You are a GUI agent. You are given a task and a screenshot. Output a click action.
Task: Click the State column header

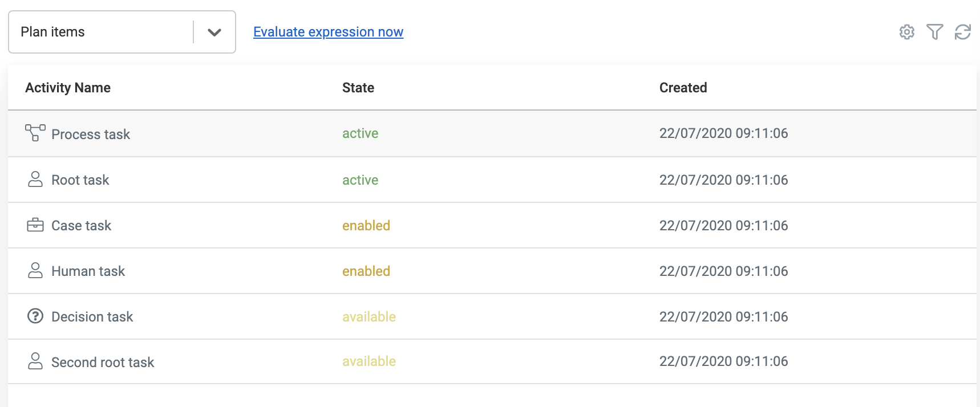point(358,88)
